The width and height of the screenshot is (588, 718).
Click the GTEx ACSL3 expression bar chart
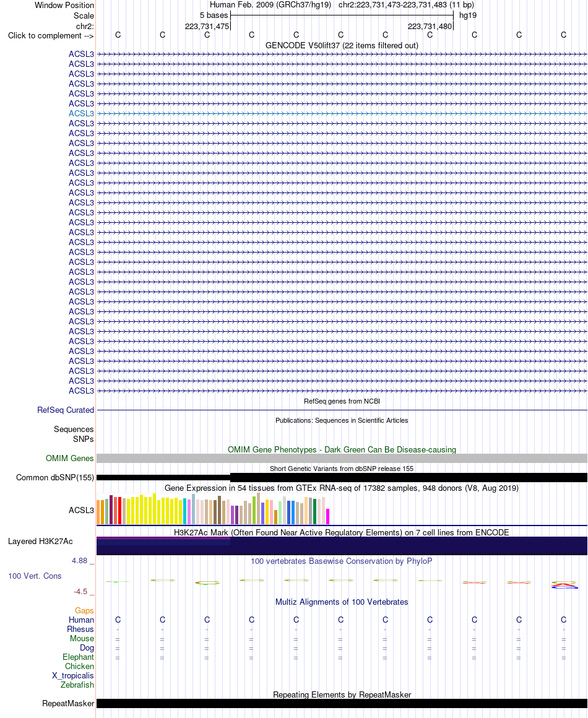click(213, 508)
